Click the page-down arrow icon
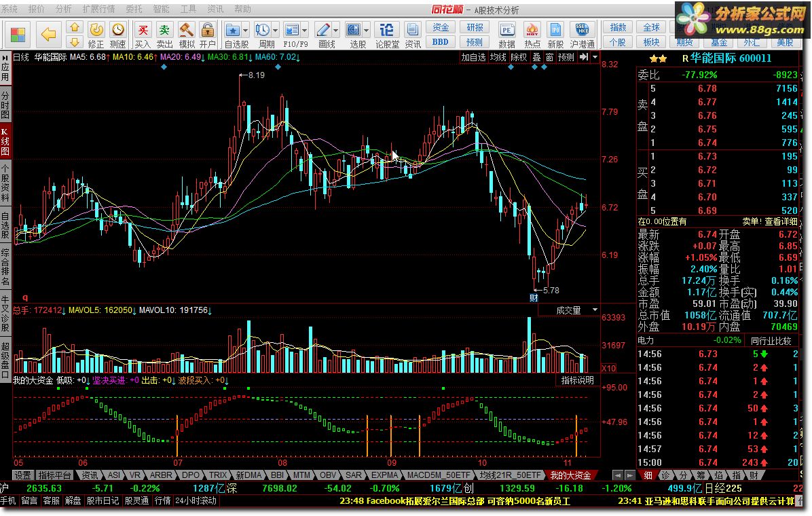 tap(75, 42)
